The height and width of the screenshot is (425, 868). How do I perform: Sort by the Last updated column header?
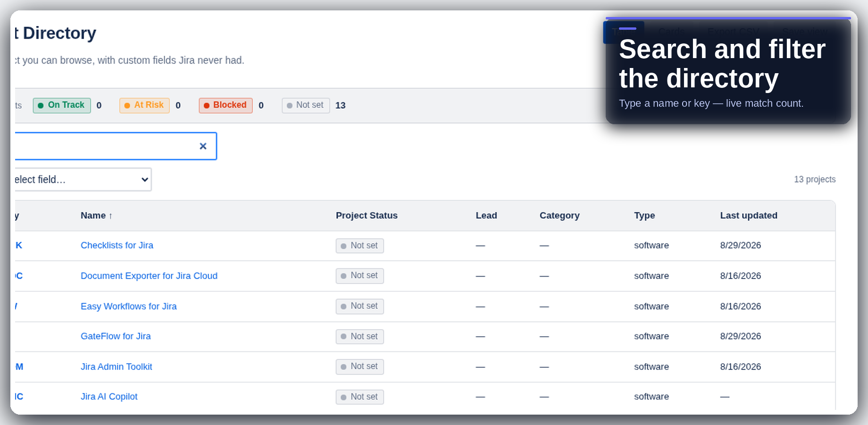[749, 216]
